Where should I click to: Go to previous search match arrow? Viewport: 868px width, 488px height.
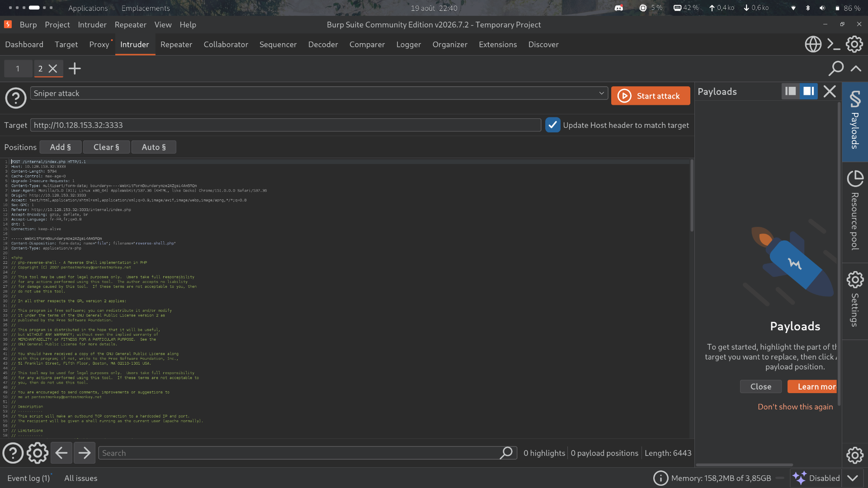[61, 453]
